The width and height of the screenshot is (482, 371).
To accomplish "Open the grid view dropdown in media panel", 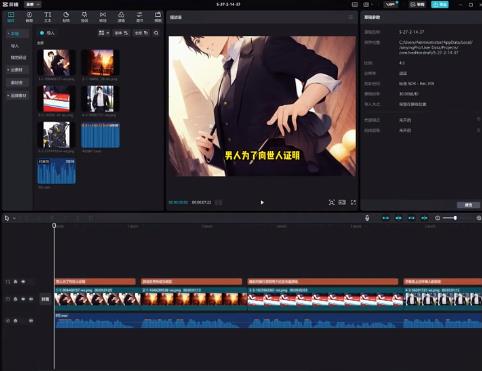I will (104, 33).
